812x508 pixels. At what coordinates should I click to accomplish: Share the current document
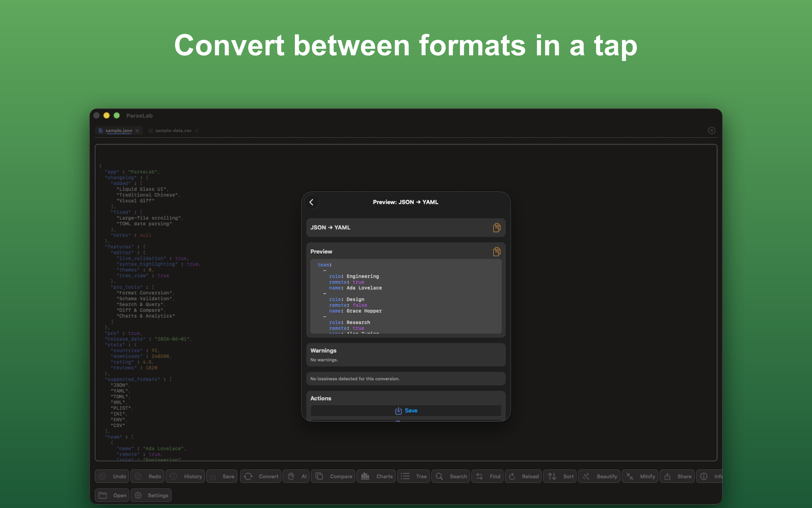677,476
